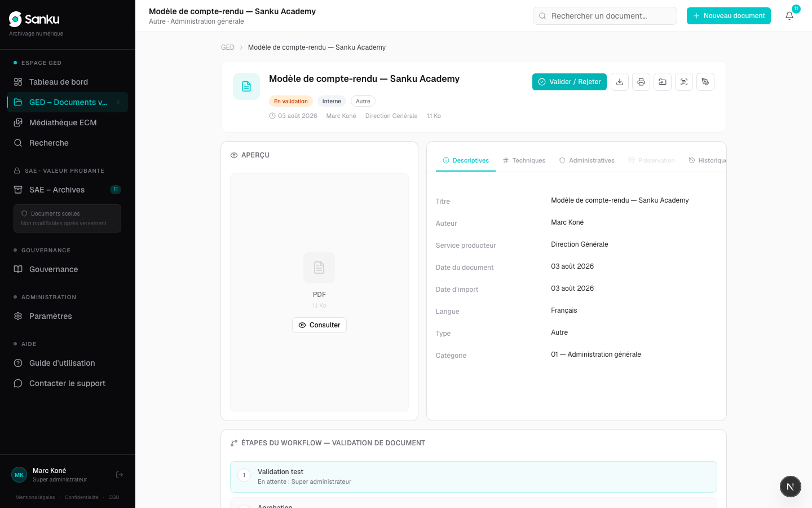Click the Langue value Français

point(564,310)
